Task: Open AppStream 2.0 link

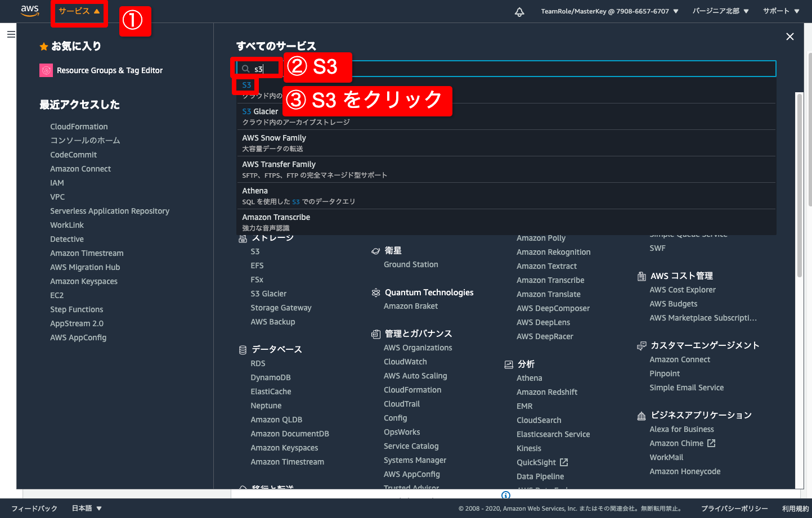Action: tap(77, 323)
